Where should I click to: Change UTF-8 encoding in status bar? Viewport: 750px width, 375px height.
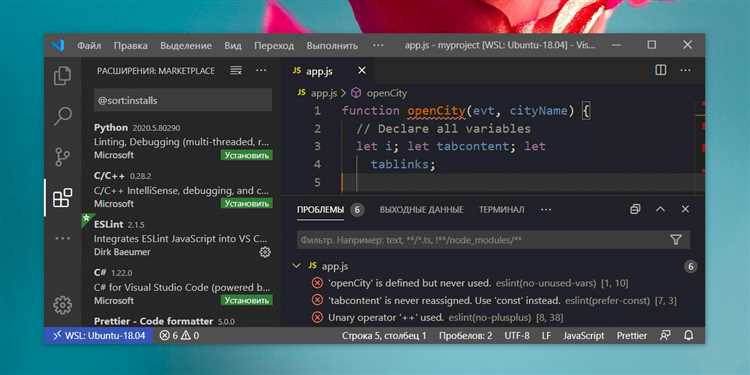click(x=517, y=336)
